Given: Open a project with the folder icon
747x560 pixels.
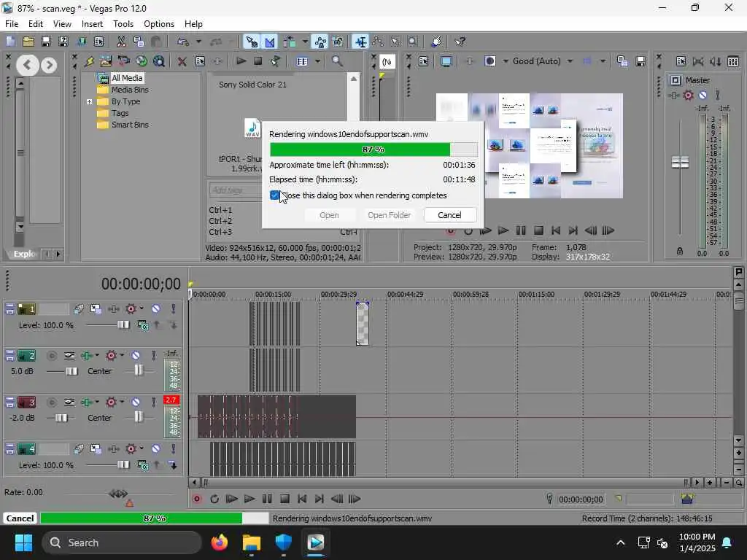Looking at the screenshot, I should [28, 42].
